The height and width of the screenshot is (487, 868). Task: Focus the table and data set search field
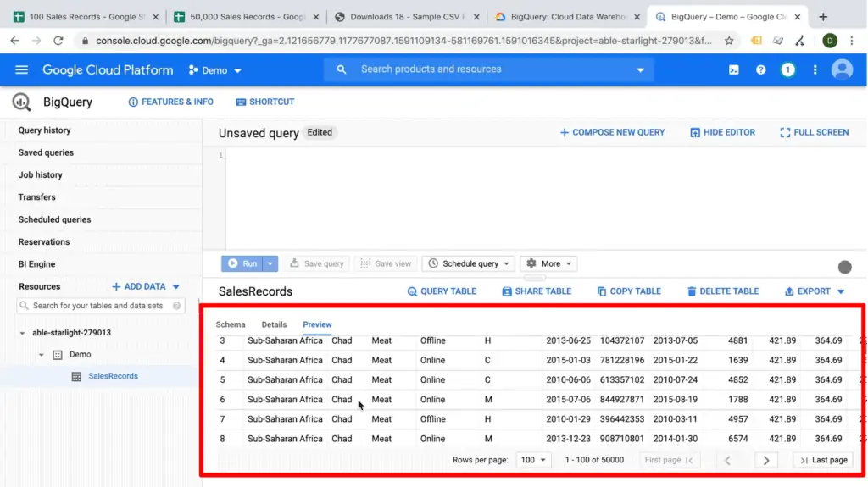tap(100, 306)
